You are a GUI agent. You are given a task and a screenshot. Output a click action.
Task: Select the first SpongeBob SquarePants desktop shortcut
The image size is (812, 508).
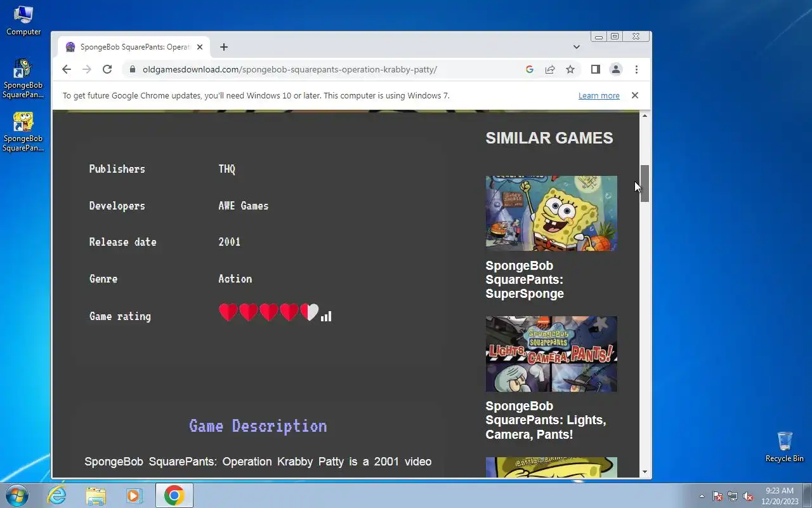click(x=23, y=79)
